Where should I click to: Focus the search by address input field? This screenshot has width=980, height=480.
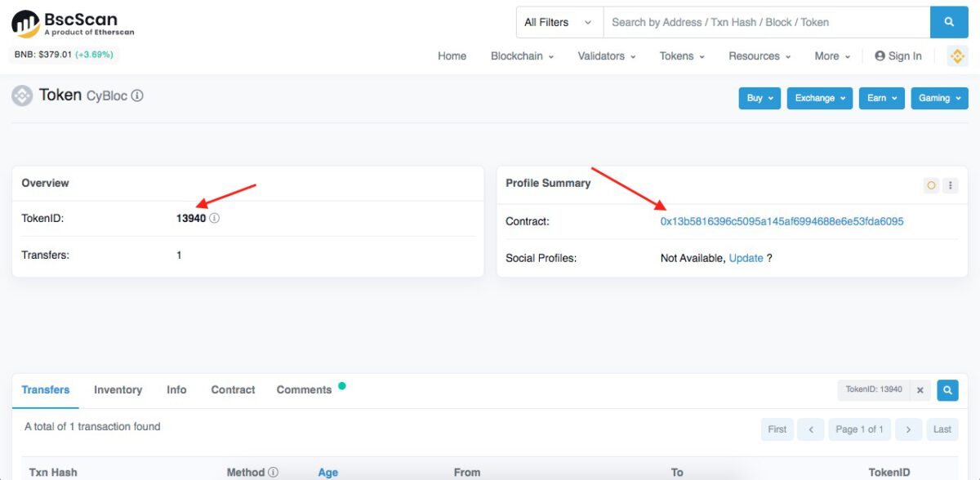pyautogui.click(x=766, y=23)
